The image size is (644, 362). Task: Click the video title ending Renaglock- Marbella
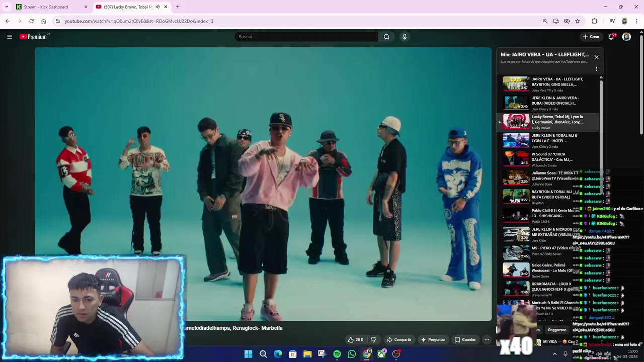tap(234, 328)
